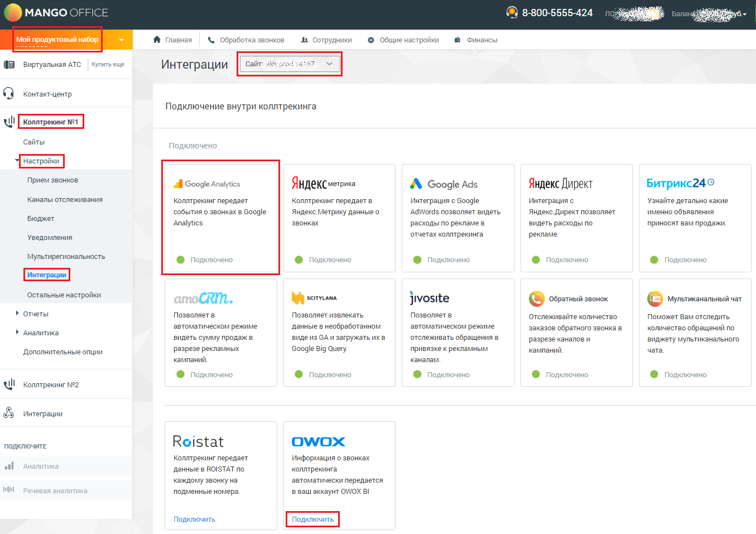
Task: Collapse the Настройки tree section
Action: click(x=17, y=161)
